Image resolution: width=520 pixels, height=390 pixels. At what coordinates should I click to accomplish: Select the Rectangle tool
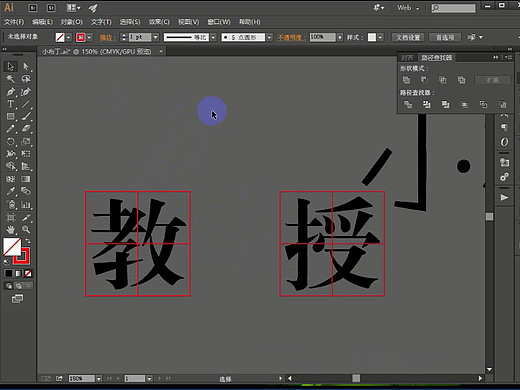(11, 116)
